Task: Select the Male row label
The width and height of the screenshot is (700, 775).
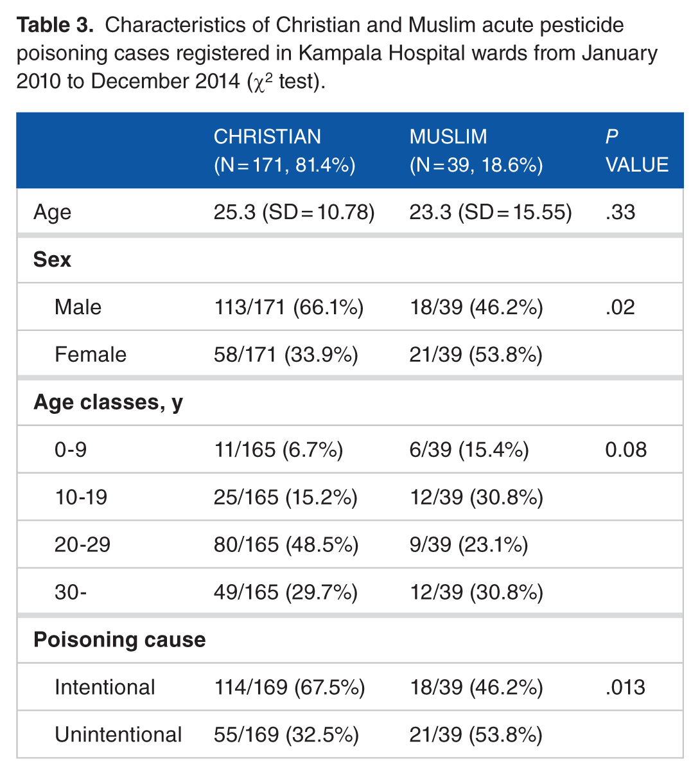Action: coord(78,307)
